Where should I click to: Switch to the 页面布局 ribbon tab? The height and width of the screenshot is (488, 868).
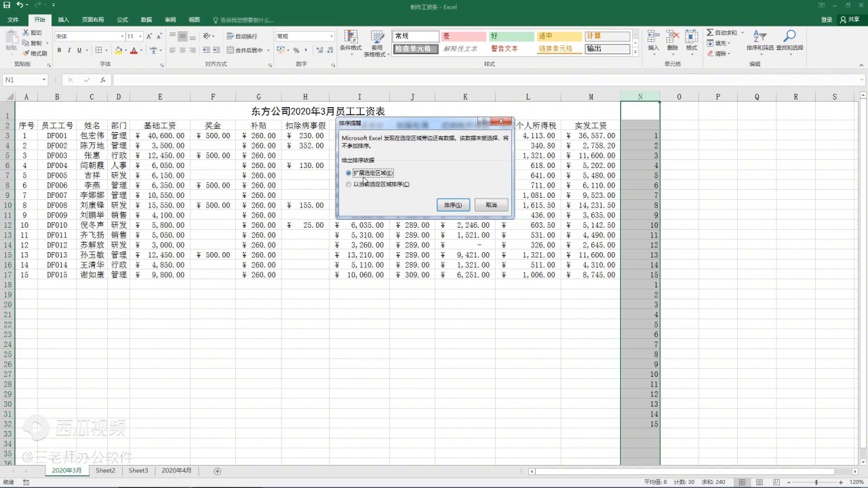(x=93, y=20)
